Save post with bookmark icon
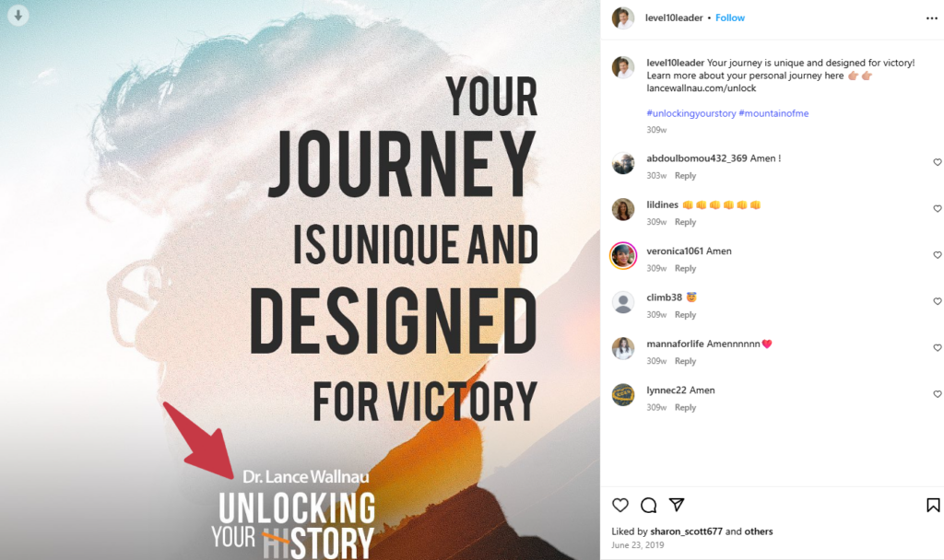The height and width of the screenshot is (560, 944). point(933,506)
